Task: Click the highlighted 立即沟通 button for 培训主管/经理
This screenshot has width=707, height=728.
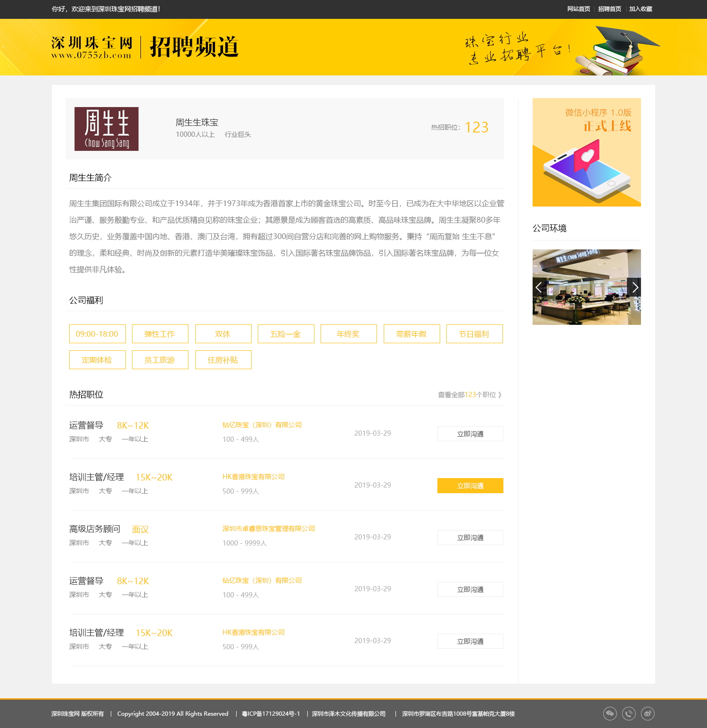Action: tap(470, 485)
